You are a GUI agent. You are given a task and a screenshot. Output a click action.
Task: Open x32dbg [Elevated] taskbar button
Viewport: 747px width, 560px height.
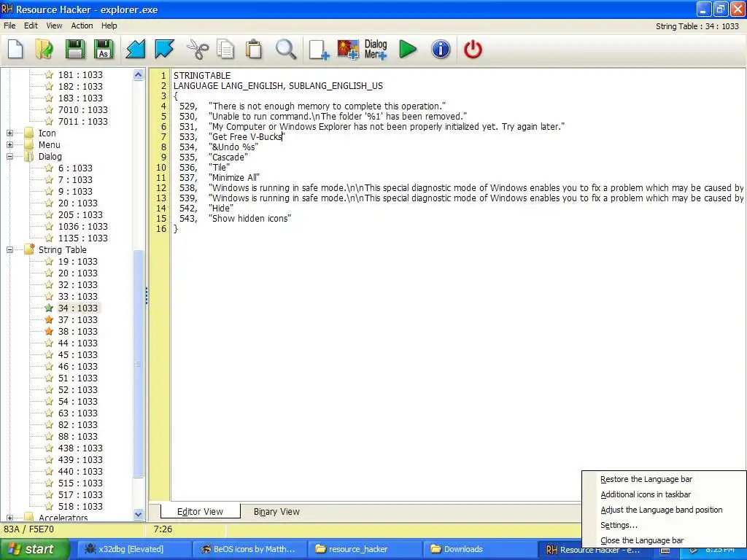point(134,549)
